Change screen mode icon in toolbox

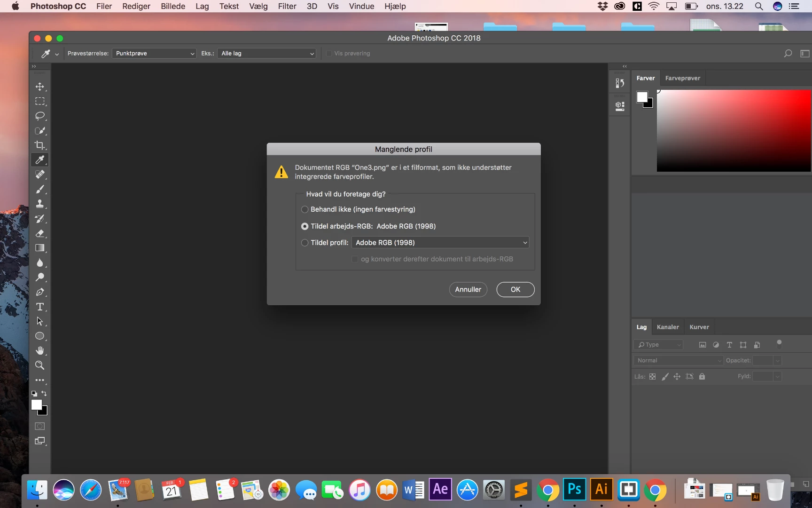point(40,441)
